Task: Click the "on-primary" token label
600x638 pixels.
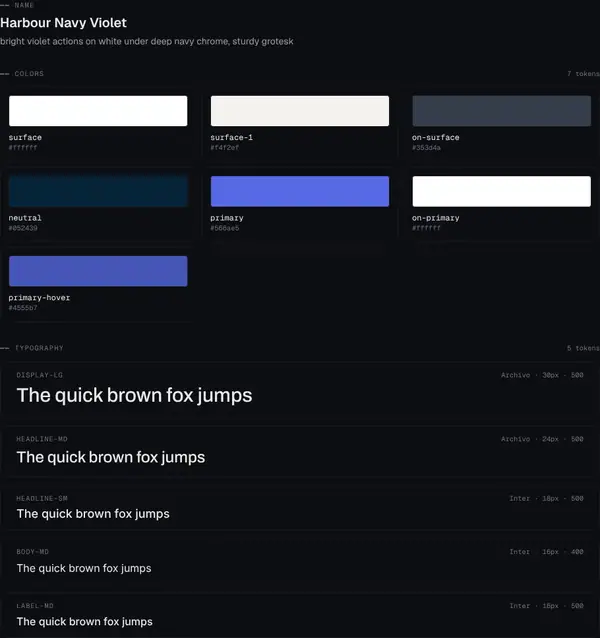Action: (x=436, y=218)
